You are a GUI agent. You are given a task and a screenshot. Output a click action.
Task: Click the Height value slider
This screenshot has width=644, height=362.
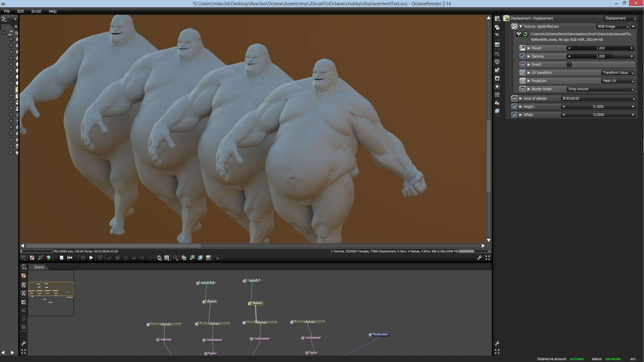coord(598,107)
